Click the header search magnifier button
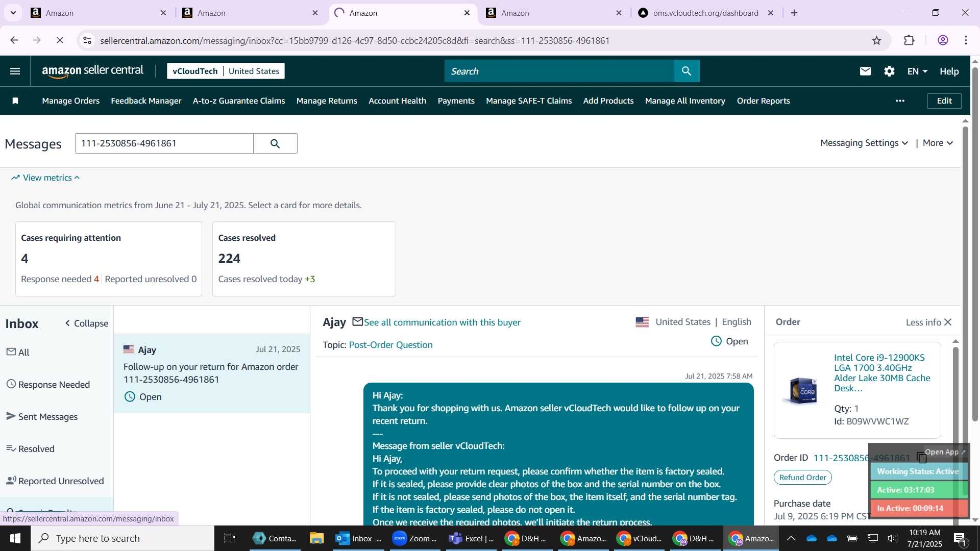Image resolution: width=980 pixels, height=551 pixels. click(687, 71)
